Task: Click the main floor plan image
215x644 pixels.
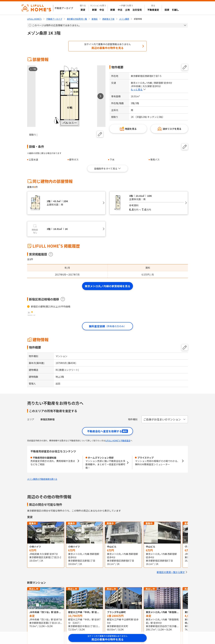Action: pos(66,96)
